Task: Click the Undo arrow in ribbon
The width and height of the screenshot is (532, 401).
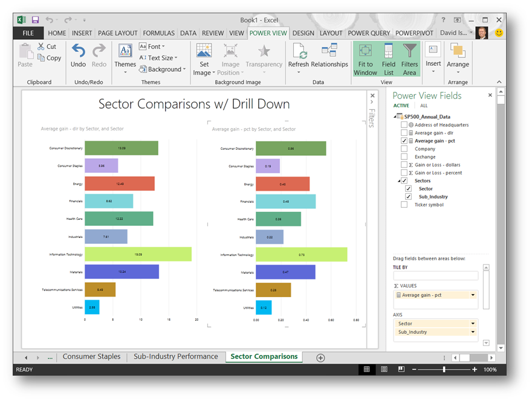Action: tap(79, 51)
